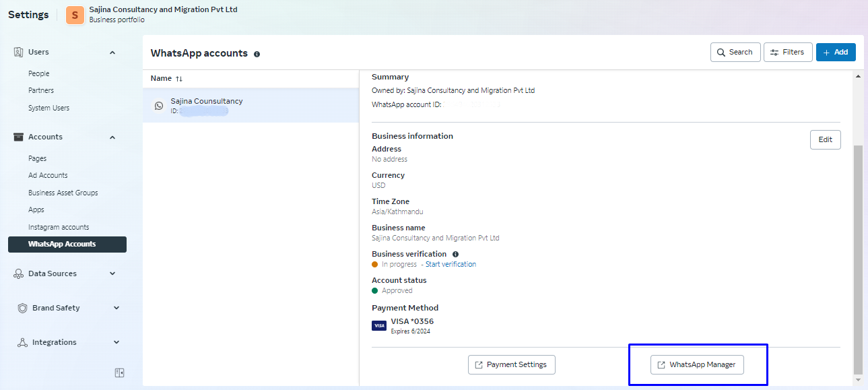This screenshot has height=390, width=868.
Task: Click the details panel vertical scrollbar
Action: tap(858, 259)
